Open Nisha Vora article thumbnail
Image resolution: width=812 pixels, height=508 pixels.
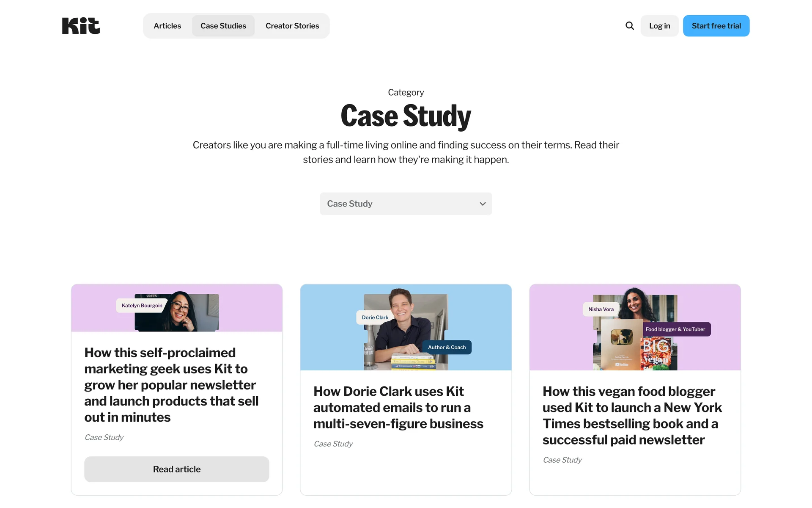[635, 327]
